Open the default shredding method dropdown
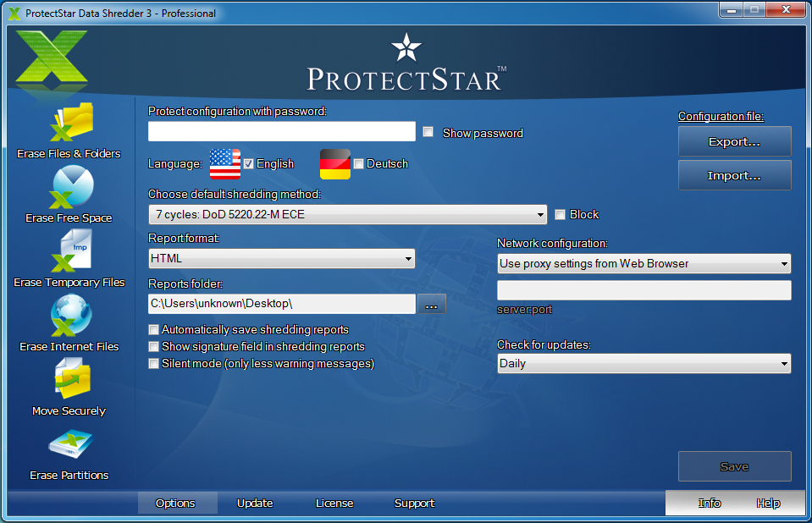 click(x=347, y=214)
